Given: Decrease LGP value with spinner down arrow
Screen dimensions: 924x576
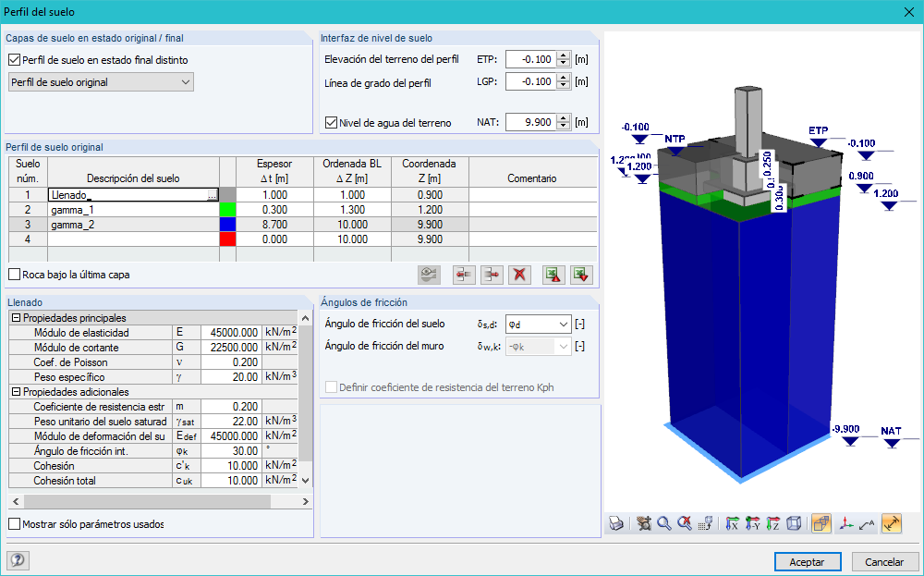Looking at the screenshot, I should (564, 85).
